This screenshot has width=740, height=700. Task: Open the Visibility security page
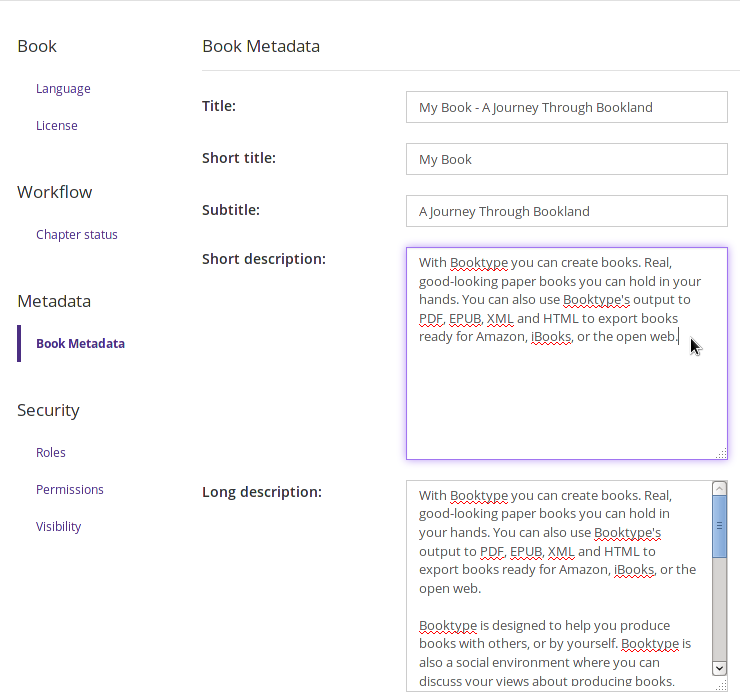point(59,526)
